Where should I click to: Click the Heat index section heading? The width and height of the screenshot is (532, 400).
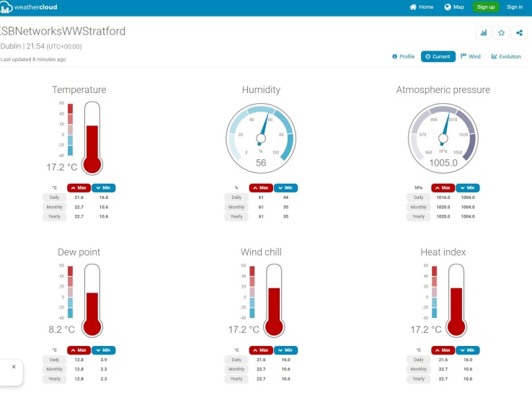tap(443, 252)
